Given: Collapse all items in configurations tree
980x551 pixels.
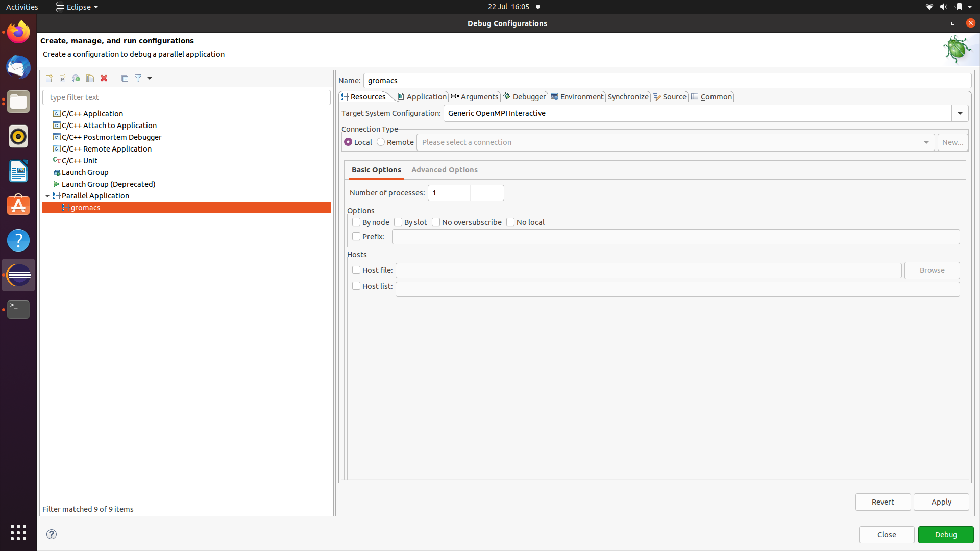Looking at the screenshot, I should [125, 78].
